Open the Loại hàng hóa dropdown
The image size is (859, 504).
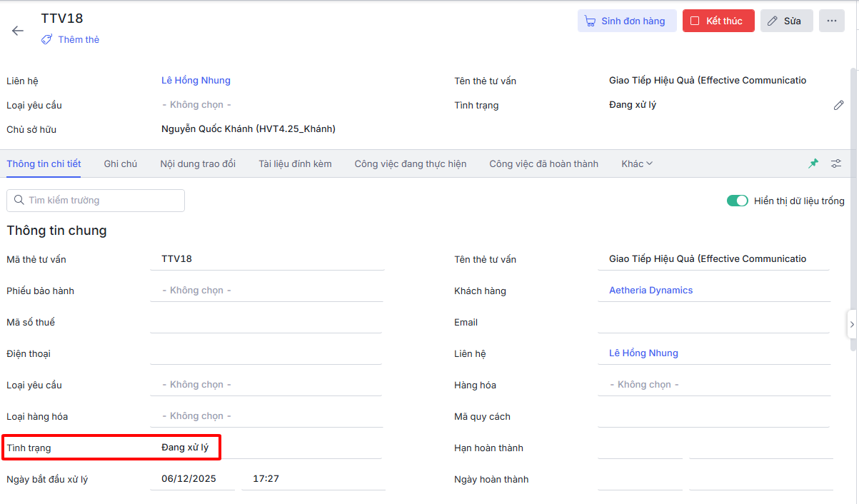coord(266,416)
